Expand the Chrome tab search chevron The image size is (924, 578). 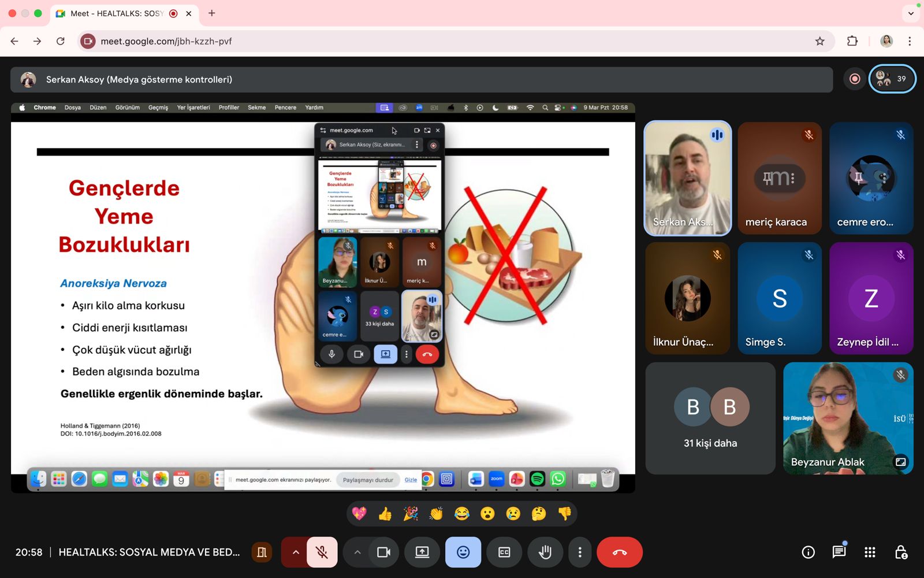point(911,13)
